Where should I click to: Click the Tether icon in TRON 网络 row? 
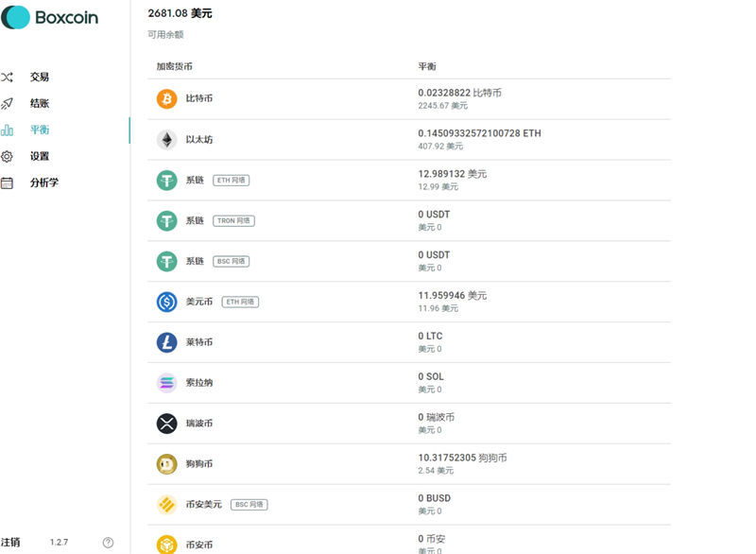tap(167, 221)
